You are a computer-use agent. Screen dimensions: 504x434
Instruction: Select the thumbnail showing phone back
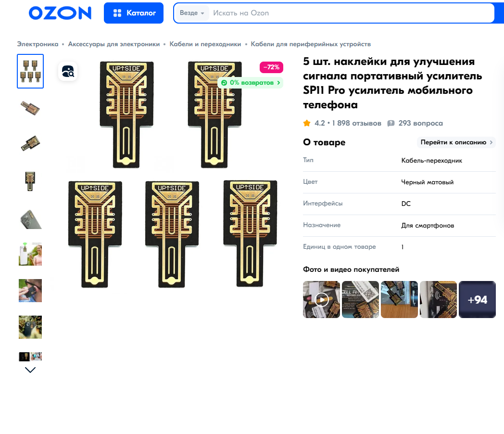[30, 219]
